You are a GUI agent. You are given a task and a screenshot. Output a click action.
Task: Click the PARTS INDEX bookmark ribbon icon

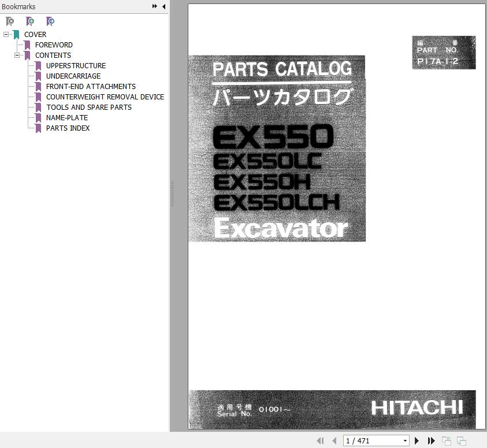coord(38,128)
